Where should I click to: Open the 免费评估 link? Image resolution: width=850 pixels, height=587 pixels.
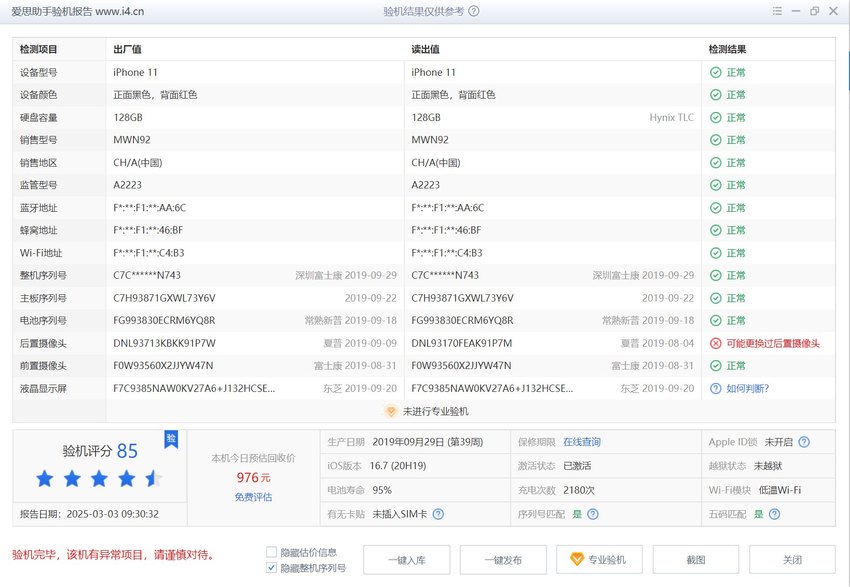pyautogui.click(x=253, y=497)
